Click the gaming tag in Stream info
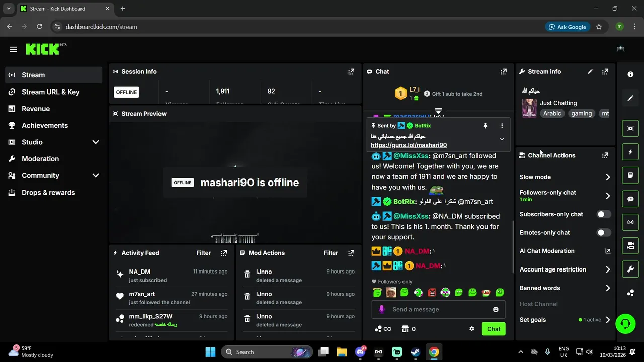Image resolution: width=644 pixels, height=362 pixels. tap(581, 114)
